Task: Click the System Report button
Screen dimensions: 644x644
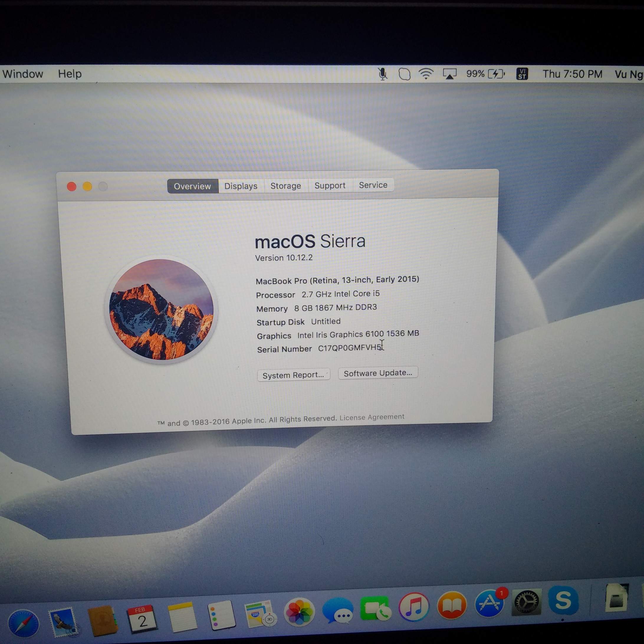Action: click(x=293, y=375)
